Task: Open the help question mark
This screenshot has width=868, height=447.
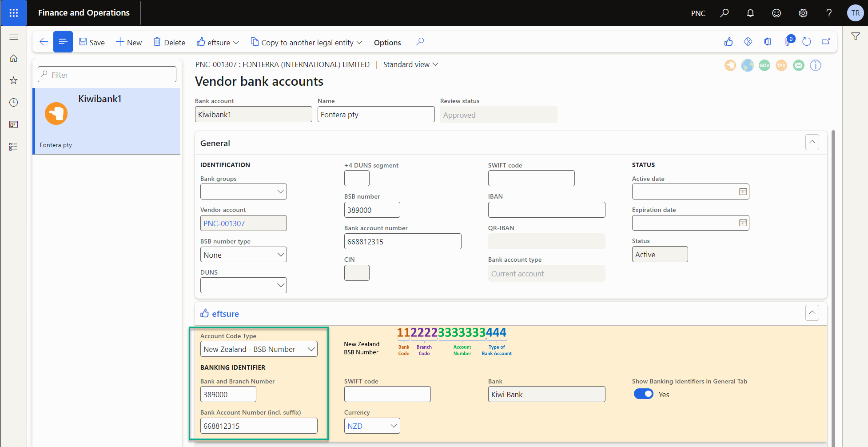Action: (x=829, y=13)
